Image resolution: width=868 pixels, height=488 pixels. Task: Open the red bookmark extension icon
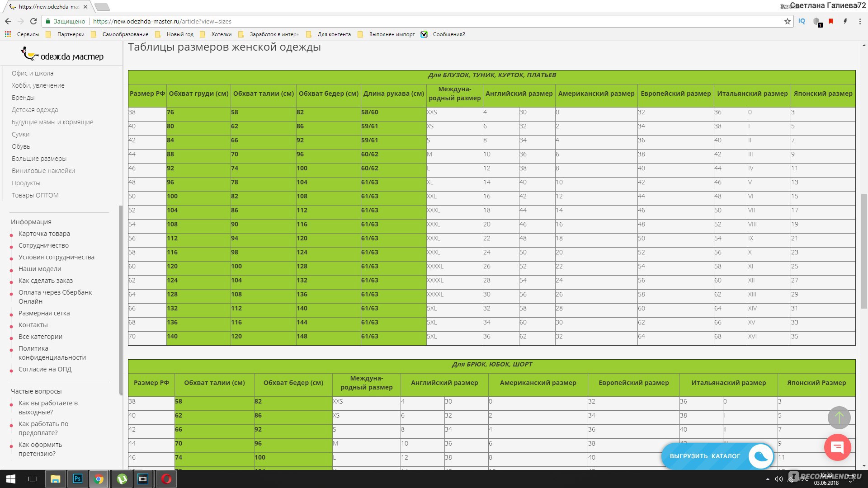(x=831, y=21)
